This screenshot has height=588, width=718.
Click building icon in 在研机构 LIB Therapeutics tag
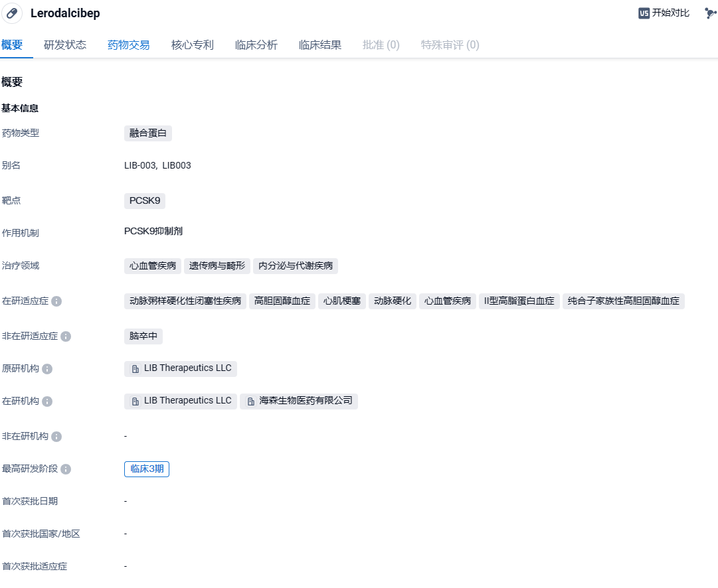[x=135, y=402]
